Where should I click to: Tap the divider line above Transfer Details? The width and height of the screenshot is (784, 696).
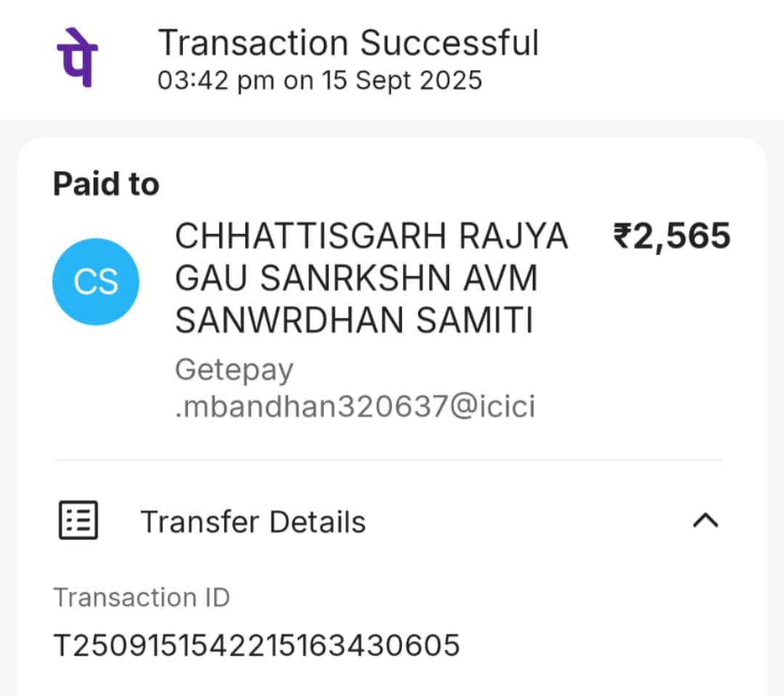click(x=388, y=459)
